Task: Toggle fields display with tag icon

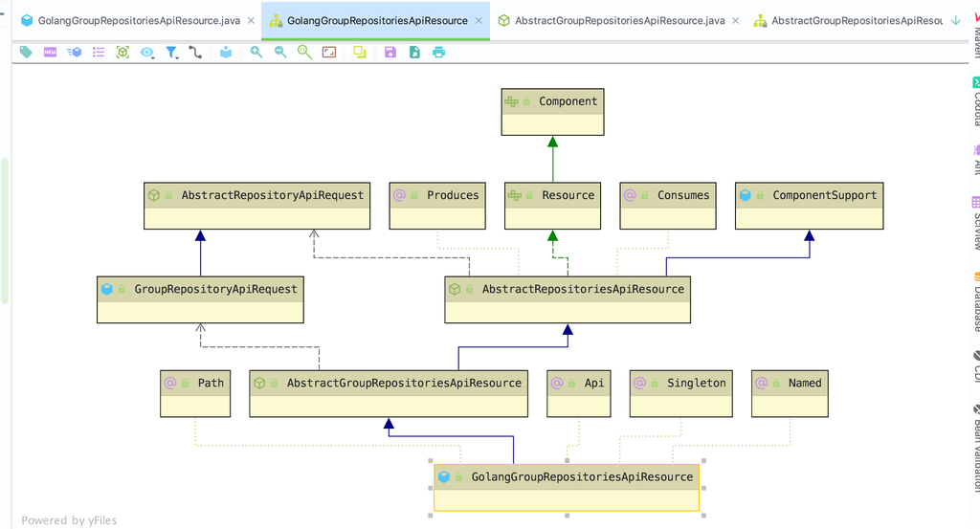Action: (x=26, y=53)
